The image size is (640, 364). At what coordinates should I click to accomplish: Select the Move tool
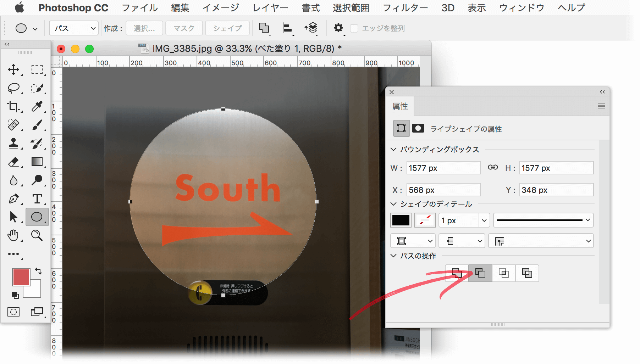point(13,69)
